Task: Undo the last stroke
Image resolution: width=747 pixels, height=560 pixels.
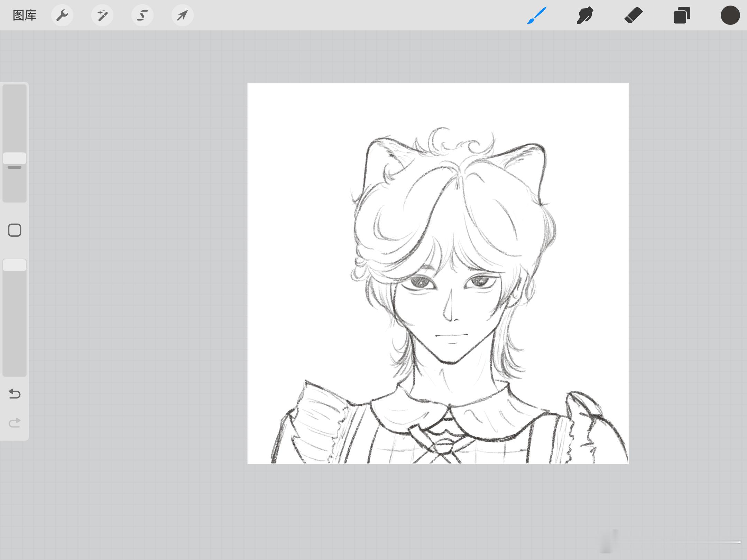Action: pos(15,394)
